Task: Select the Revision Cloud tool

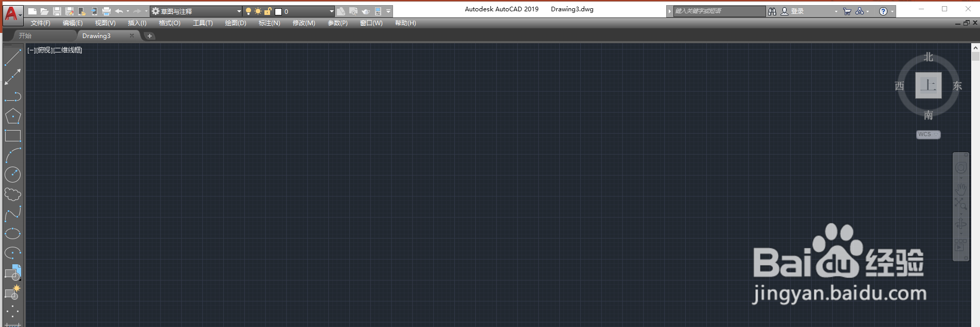Action: point(13,194)
